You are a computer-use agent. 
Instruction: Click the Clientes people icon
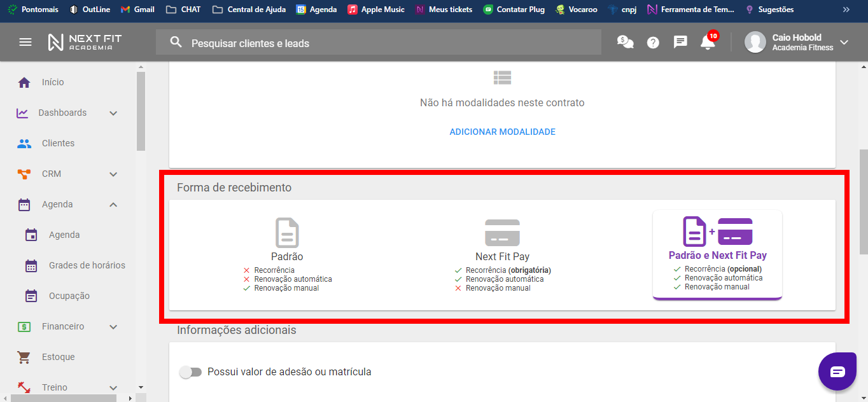click(x=24, y=143)
